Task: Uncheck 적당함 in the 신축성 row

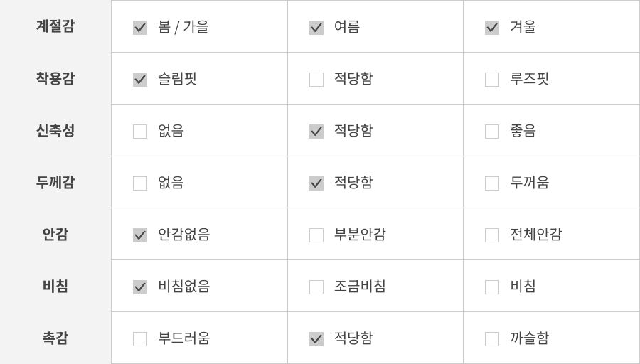Action: coord(316,132)
